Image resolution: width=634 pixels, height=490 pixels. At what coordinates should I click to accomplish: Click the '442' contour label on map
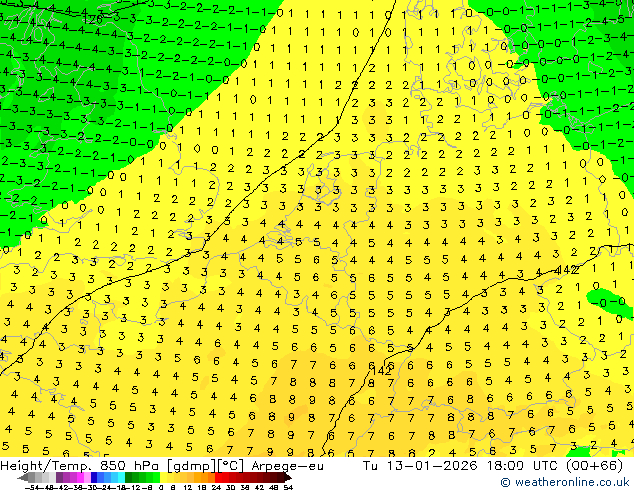tap(567, 270)
